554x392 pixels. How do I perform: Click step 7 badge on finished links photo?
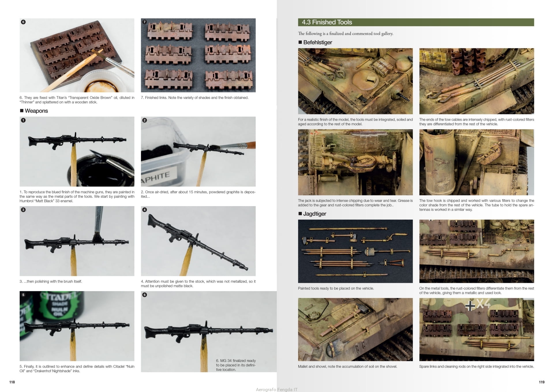coord(145,22)
